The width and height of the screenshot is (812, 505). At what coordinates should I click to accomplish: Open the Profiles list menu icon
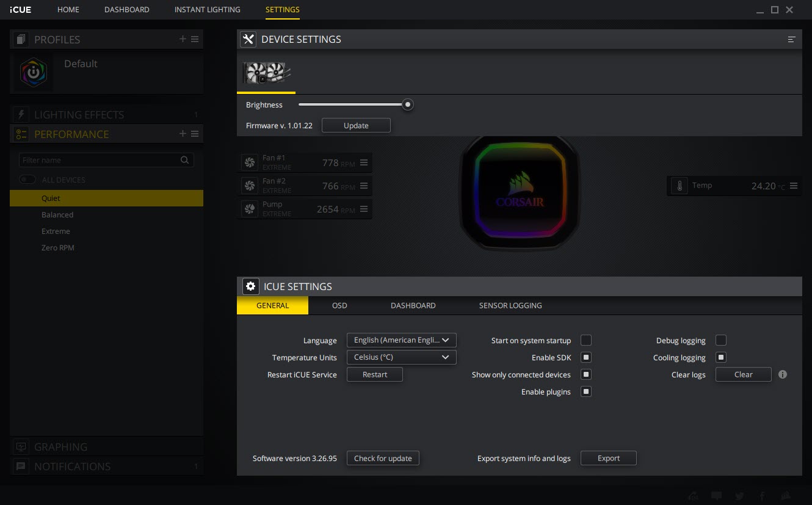(x=195, y=39)
